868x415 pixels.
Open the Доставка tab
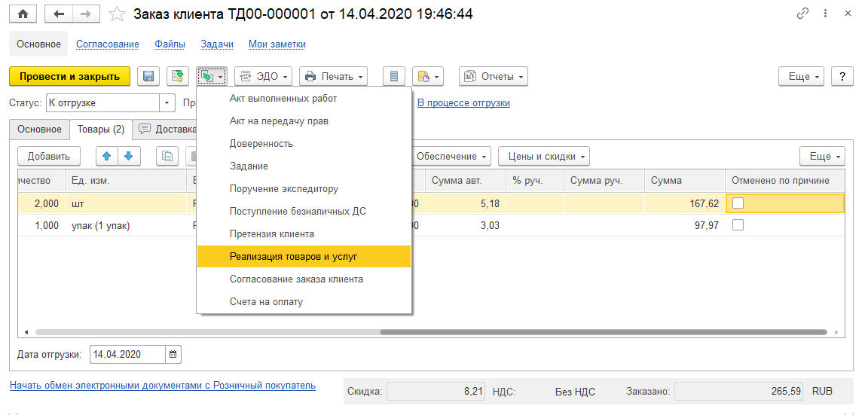point(166,130)
